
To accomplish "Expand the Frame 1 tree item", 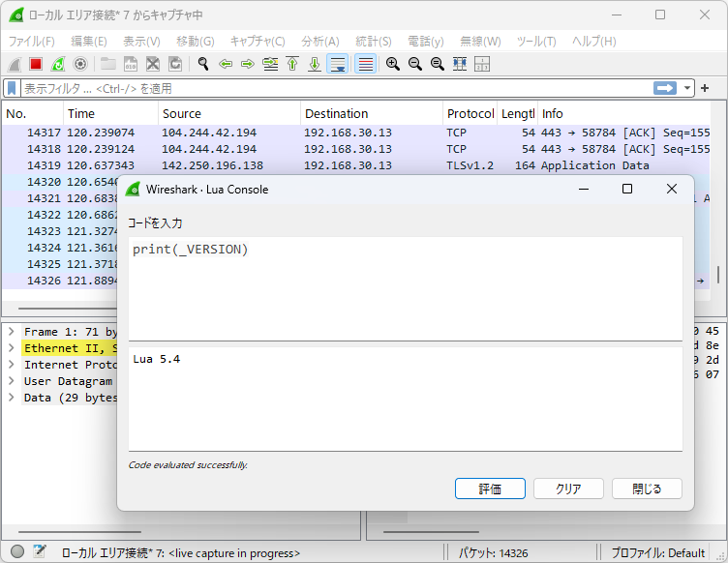I will [x=12, y=332].
